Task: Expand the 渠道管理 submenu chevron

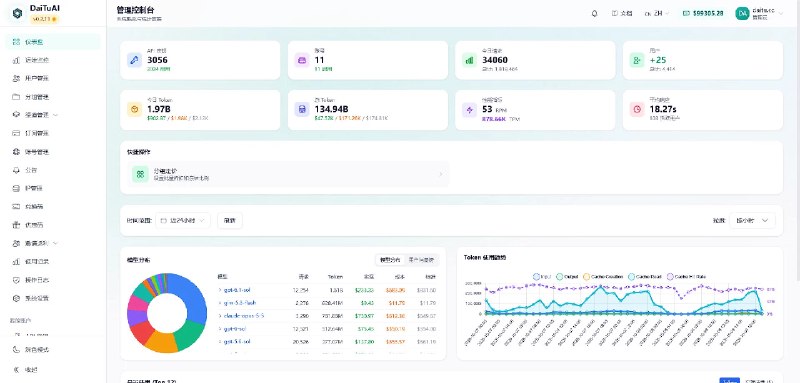Action: (x=55, y=115)
